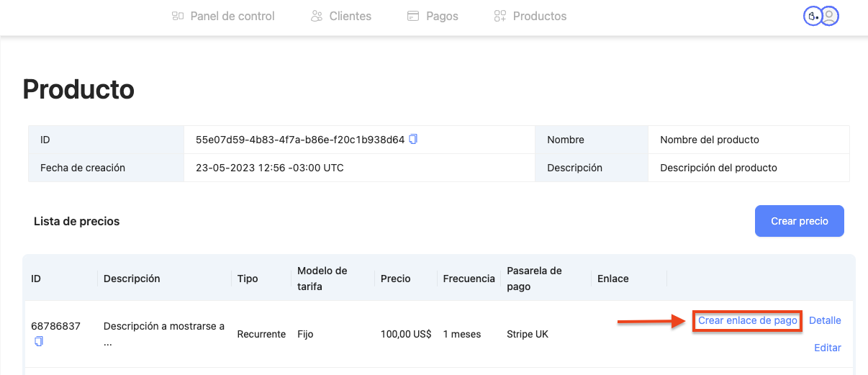Open the Detalle link for the price

[x=825, y=320]
